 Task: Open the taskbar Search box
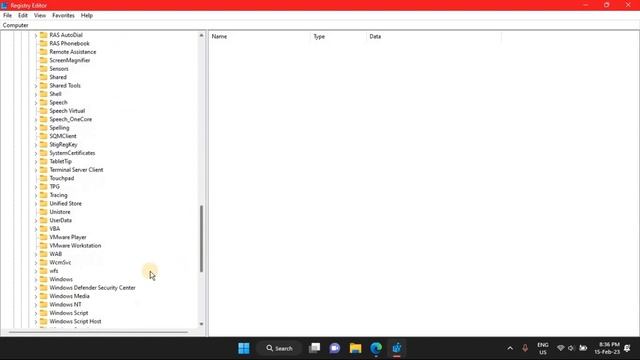tap(280, 348)
